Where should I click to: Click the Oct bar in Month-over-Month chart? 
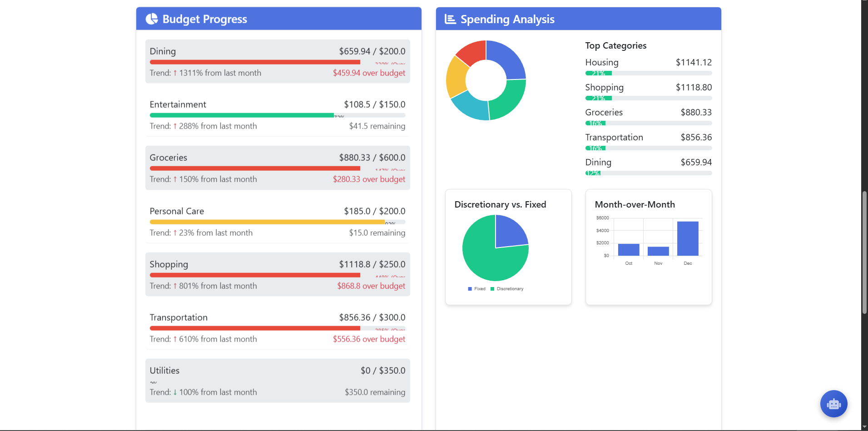coord(629,250)
